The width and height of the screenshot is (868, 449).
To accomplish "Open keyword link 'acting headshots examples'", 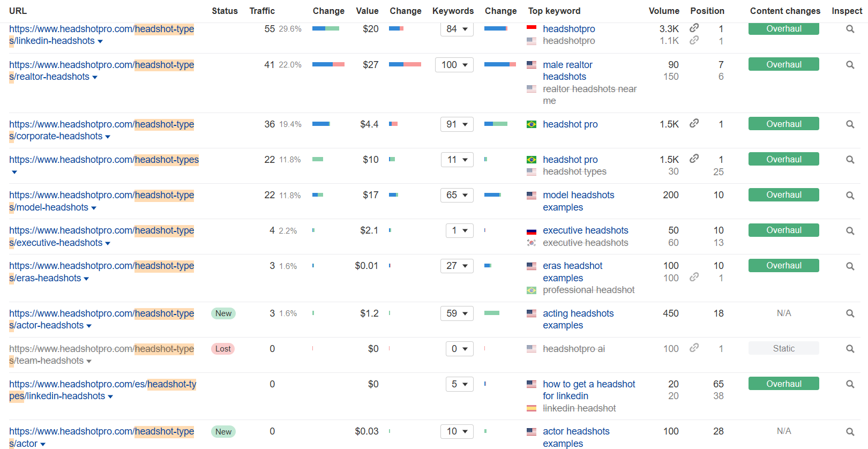I will coord(578,319).
